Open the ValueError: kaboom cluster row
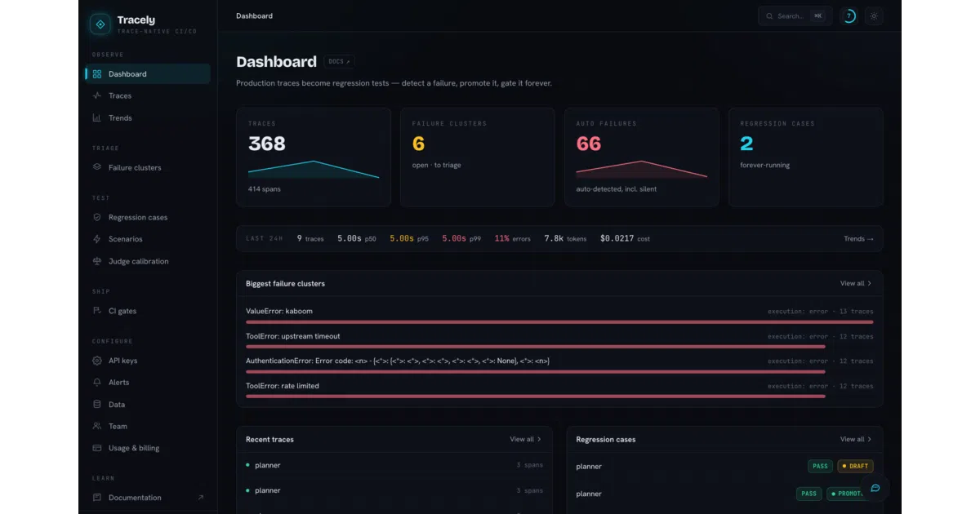Viewport: 980px width, 514px height. [x=559, y=316]
